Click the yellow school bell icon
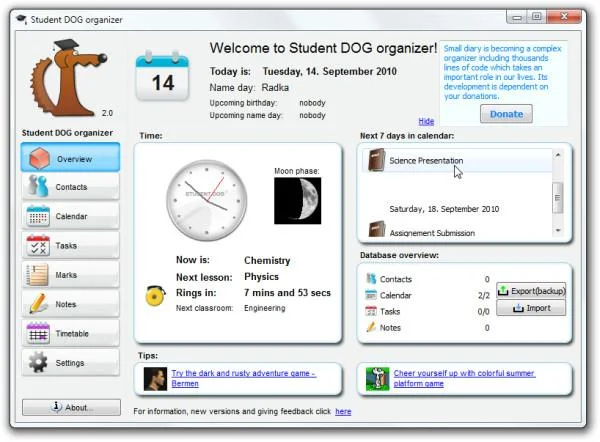The image size is (600, 442). (x=155, y=295)
